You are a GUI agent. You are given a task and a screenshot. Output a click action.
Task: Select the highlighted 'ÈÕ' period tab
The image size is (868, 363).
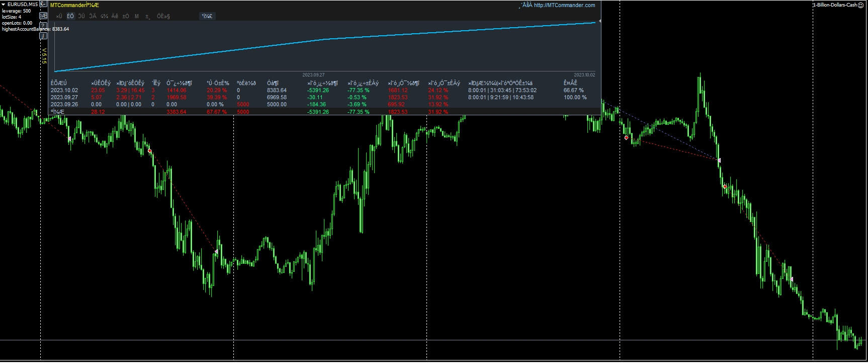pyautogui.click(x=70, y=16)
